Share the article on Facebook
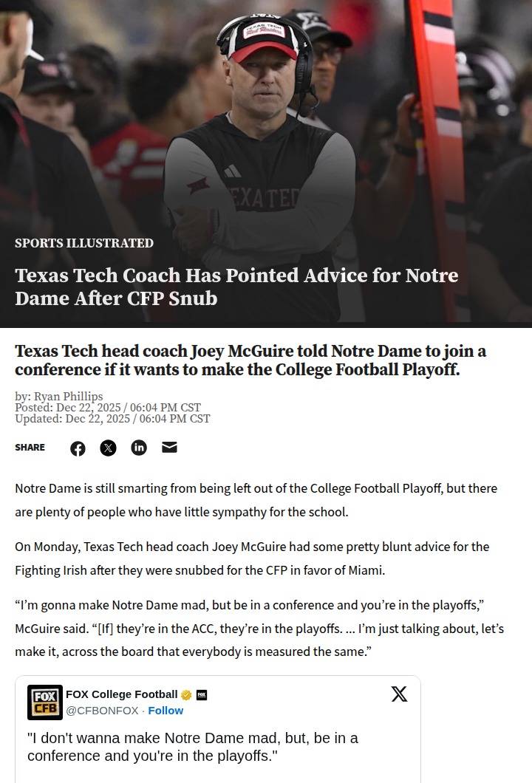532x783 pixels. click(x=78, y=448)
